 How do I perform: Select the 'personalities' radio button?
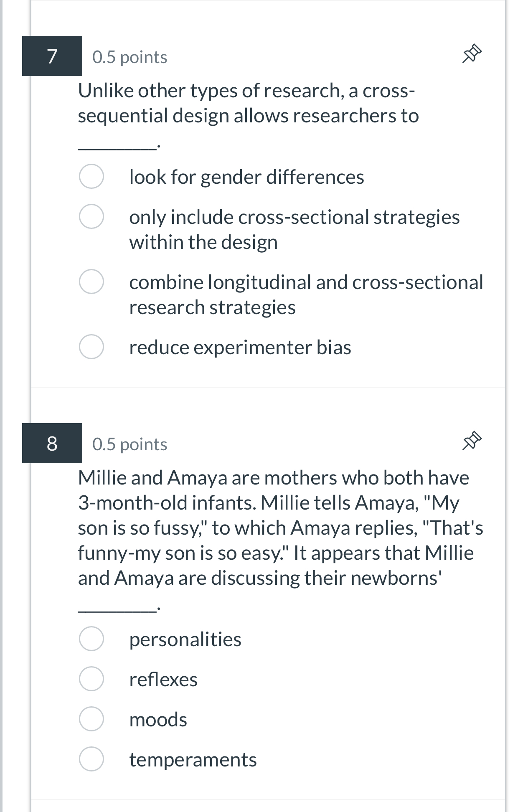[91, 639]
